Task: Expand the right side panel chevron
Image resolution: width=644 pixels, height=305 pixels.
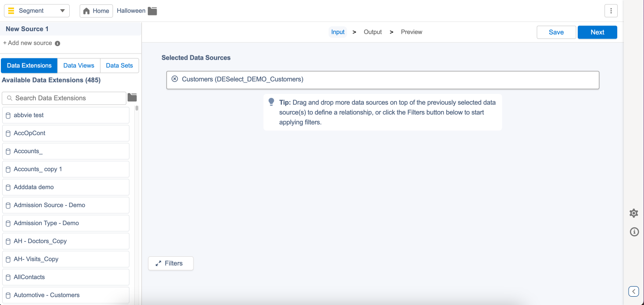Action: click(633, 291)
